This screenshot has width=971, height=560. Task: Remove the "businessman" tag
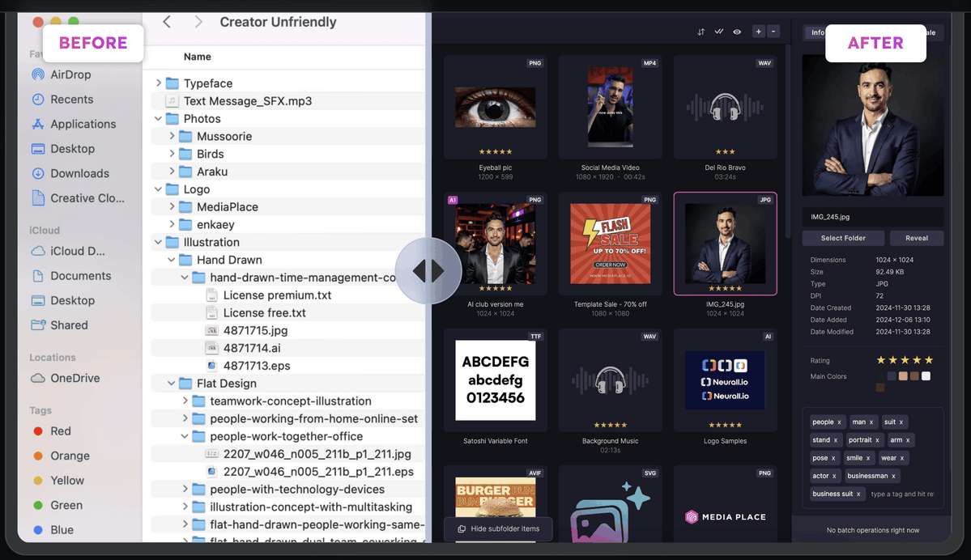click(x=893, y=477)
